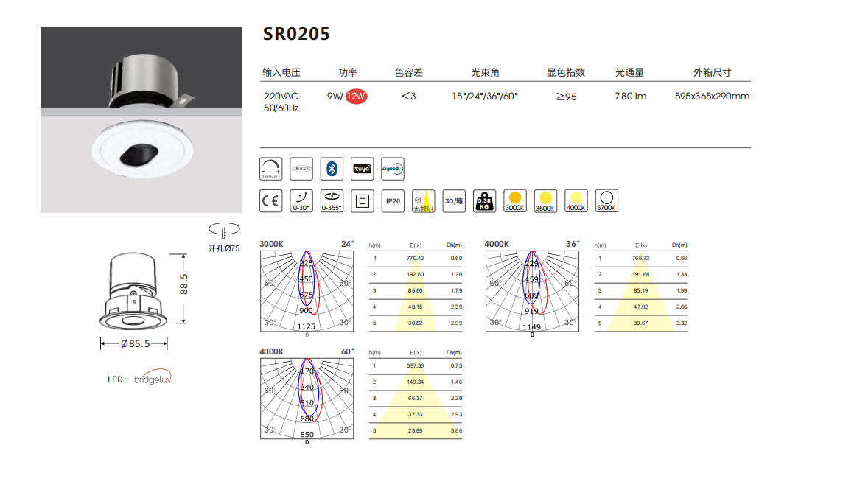Click the dimension line drawing of the fixture
Screen dimensions: 843x504
point(133,290)
